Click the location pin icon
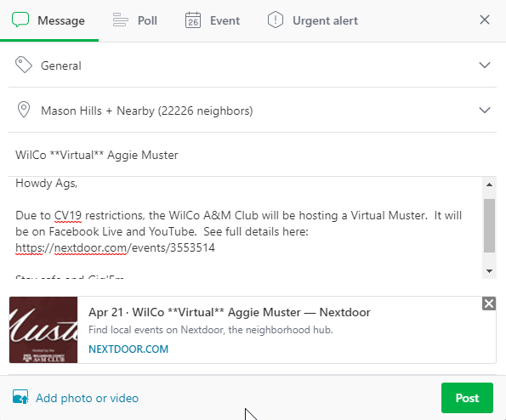506x420 pixels. click(24, 110)
